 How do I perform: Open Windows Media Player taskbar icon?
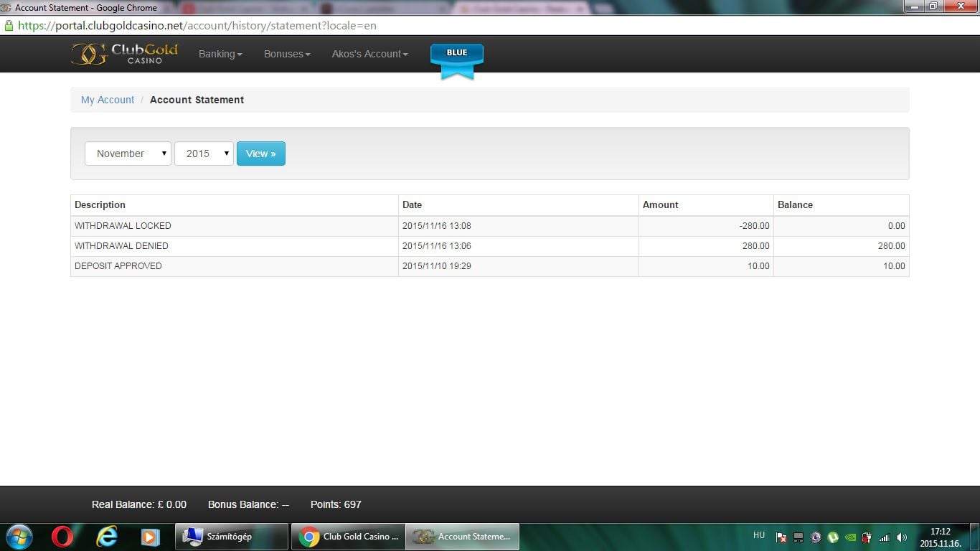[x=150, y=536]
